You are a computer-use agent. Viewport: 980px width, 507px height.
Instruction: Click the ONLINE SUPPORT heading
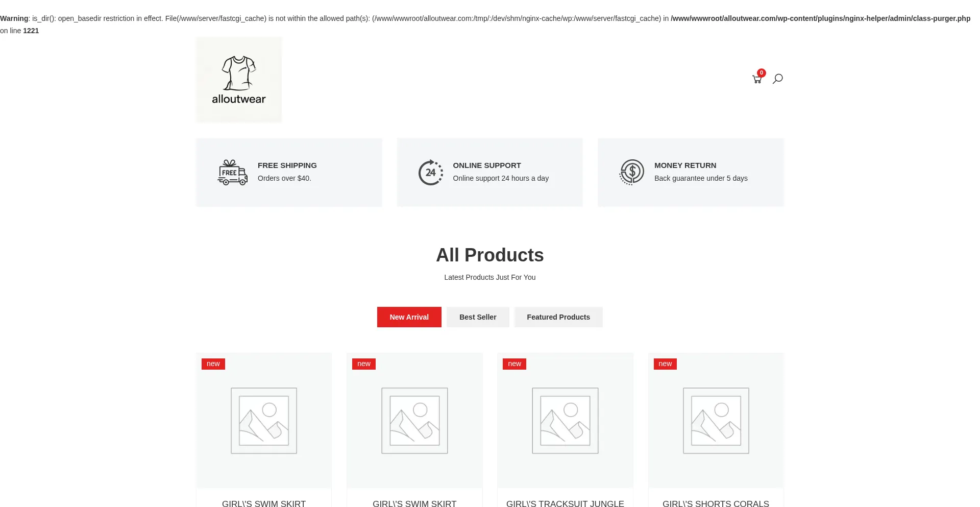click(487, 165)
